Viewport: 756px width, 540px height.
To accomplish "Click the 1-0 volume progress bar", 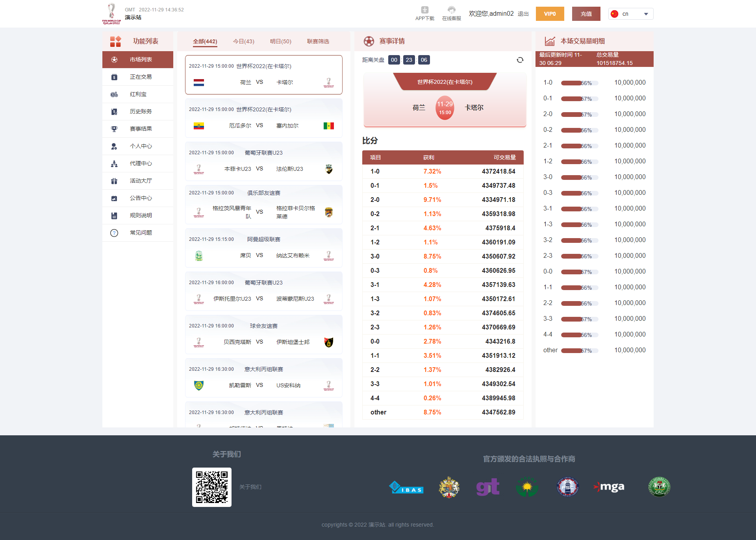I will [579, 83].
